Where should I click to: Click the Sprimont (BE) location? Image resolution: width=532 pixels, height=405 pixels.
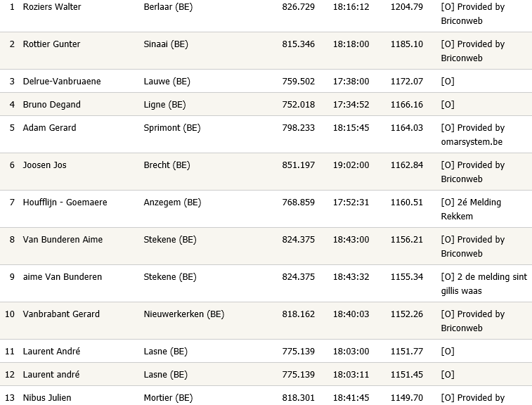coord(172,128)
